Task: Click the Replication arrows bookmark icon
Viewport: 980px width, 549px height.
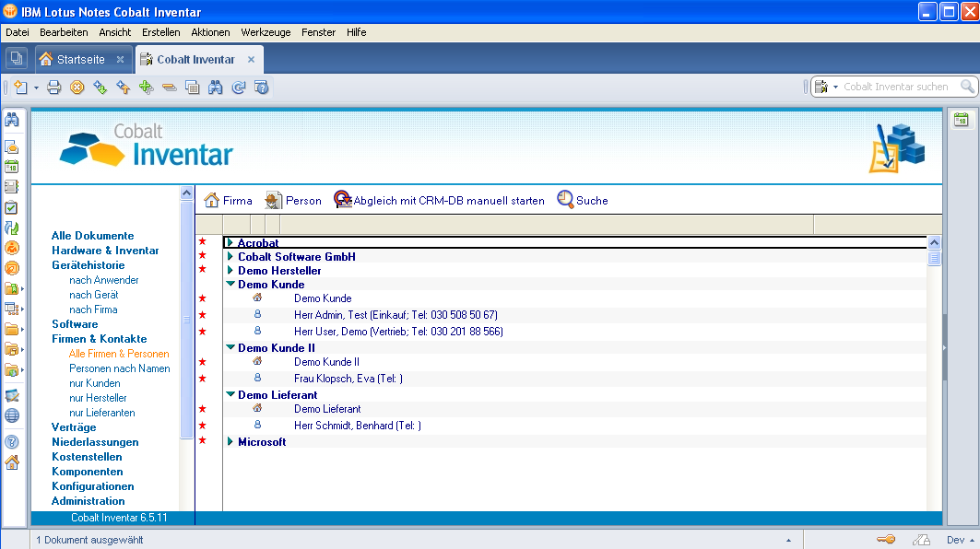Action: pos(12,228)
